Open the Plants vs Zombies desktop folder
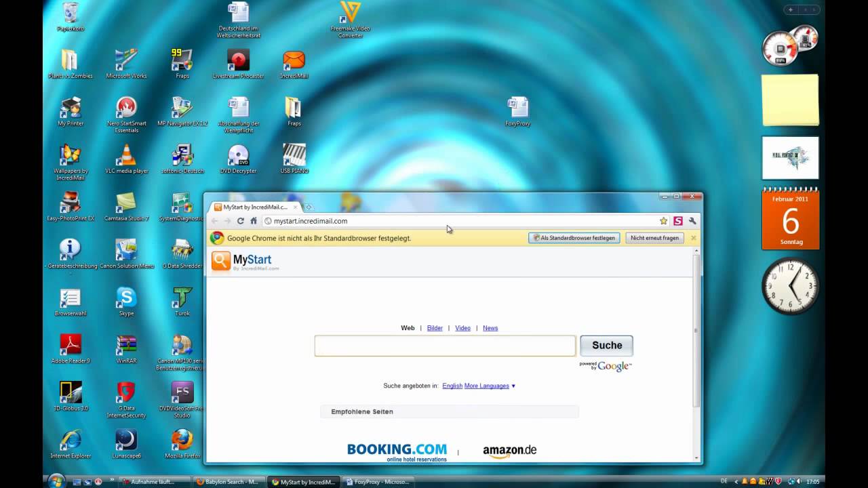The height and width of the screenshot is (488, 868). tap(70, 64)
